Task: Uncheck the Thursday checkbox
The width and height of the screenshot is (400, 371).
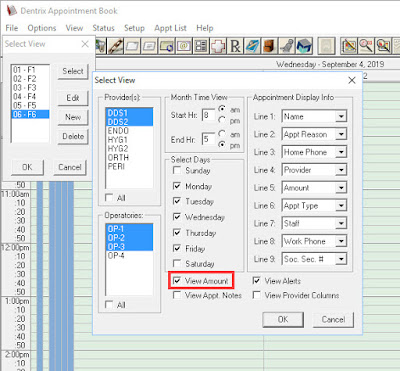Action: [x=177, y=233]
